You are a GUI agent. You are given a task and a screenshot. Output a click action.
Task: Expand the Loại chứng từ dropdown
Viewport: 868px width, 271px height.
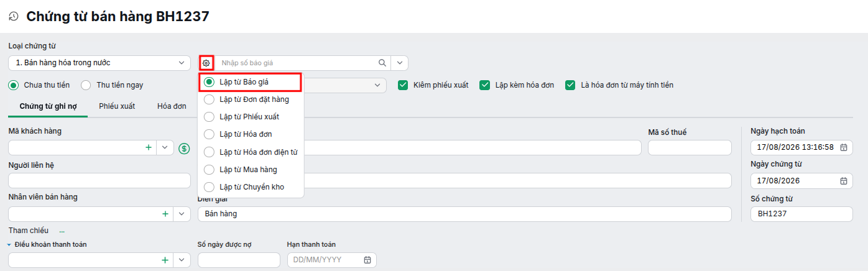tap(181, 63)
